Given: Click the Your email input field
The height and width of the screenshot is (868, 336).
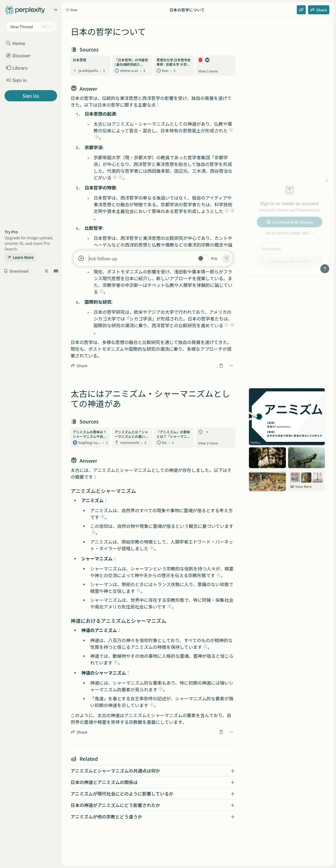Looking at the screenshot, I should 290,249.
